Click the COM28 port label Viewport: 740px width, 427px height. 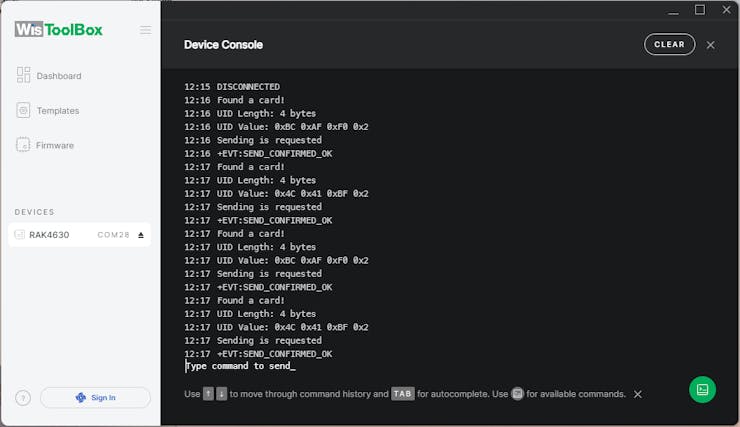pos(113,234)
